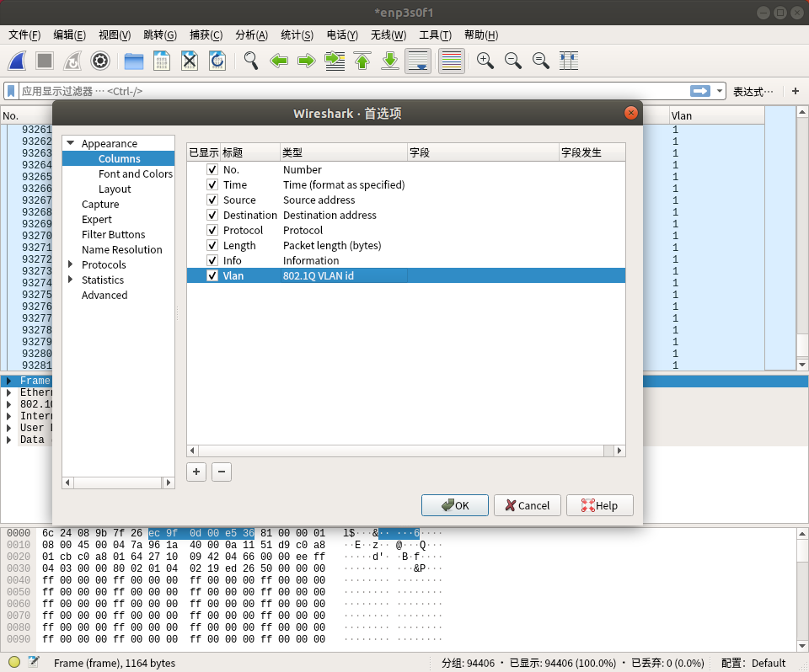Add a new column with plus button
The height and width of the screenshot is (672, 809).
196,472
